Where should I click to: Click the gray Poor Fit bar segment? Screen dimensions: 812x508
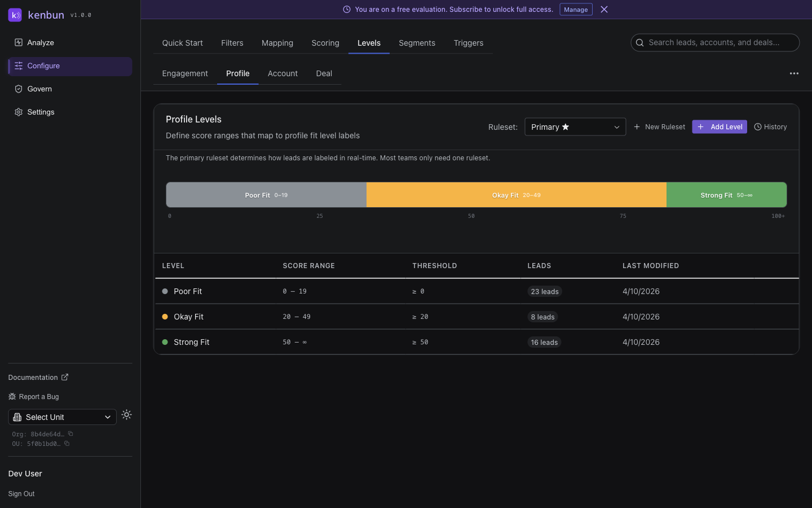266,195
